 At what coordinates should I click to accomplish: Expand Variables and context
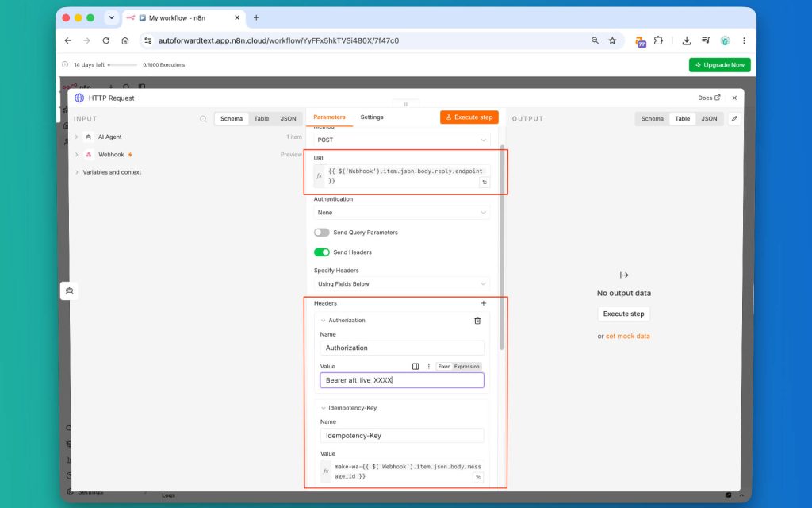[77, 172]
